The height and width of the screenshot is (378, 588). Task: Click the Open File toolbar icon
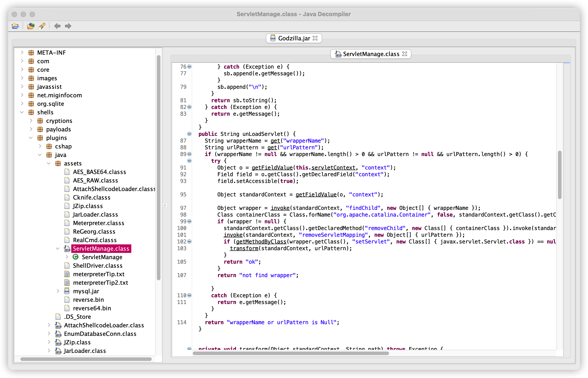point(15,26)
